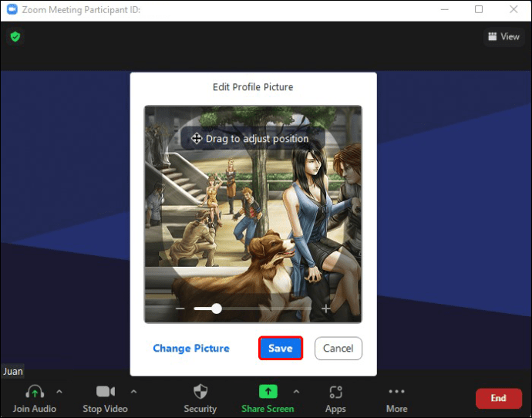Click the Join Audio headphones icon
Image resolution: width=532 pixels, height=418 pixels.
click(35, 392)
